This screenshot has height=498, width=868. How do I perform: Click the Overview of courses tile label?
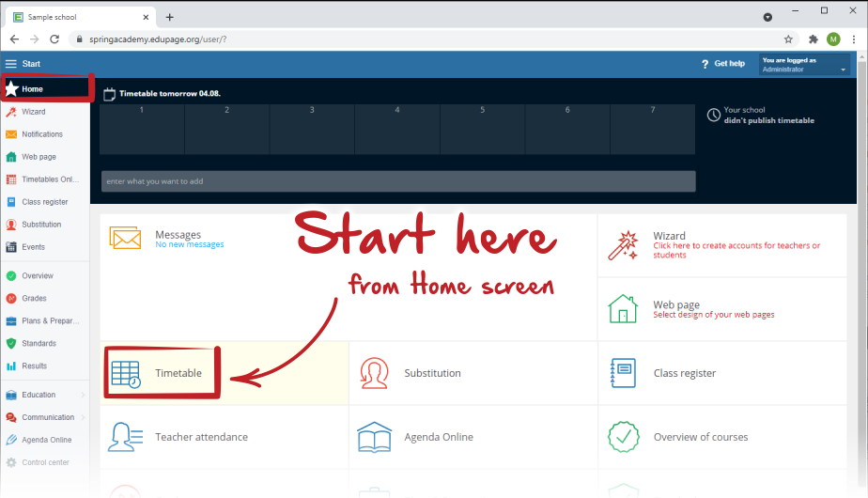(701, 437)
